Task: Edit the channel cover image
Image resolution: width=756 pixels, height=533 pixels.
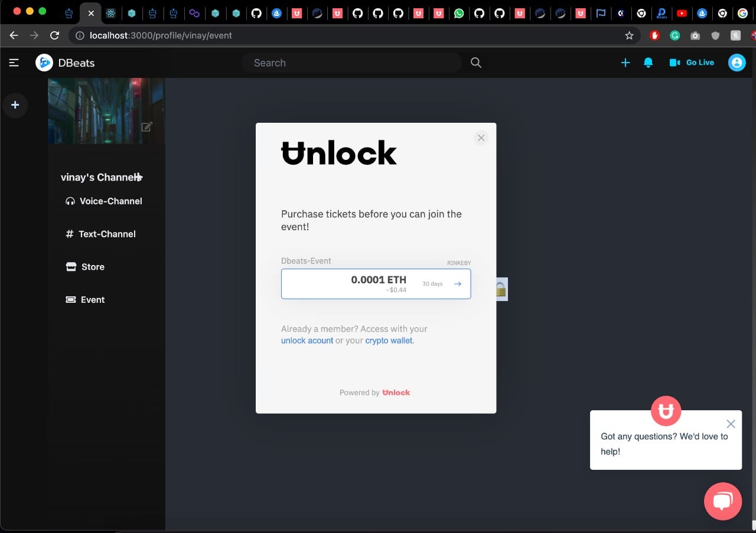Action: click(147, 126)
